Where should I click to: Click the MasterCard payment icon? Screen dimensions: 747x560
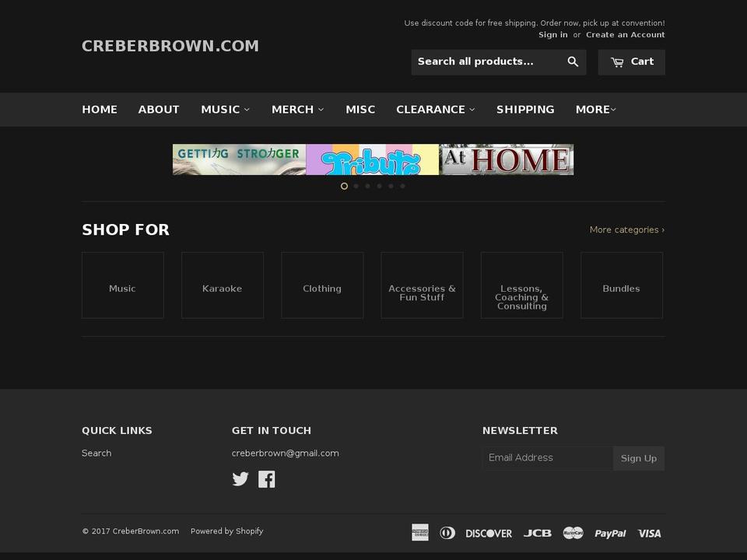[x=573, y=533]
